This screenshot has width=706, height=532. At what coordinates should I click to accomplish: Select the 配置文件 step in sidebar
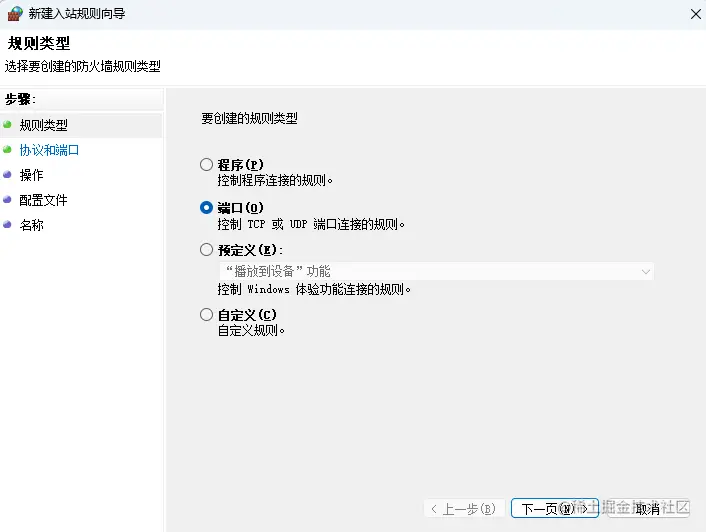[43, 200]
